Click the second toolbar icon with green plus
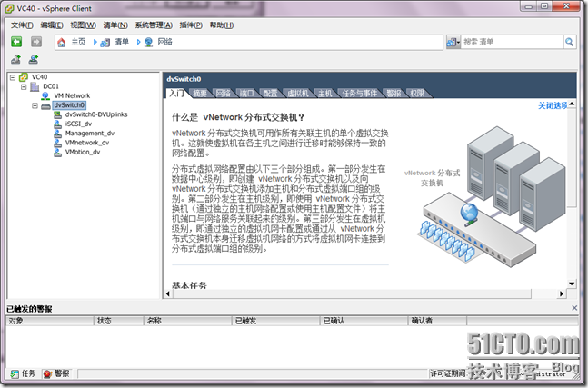 [x=34, y=59]
